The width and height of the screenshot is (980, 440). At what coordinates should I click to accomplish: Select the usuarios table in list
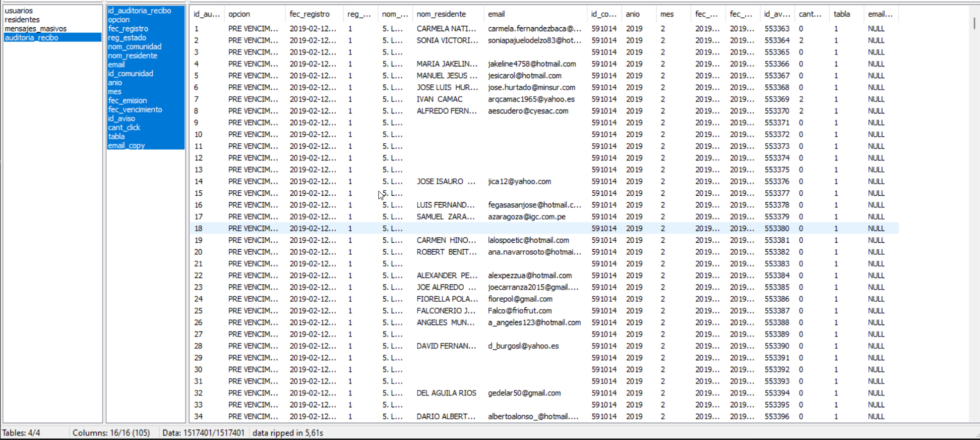click(19, 10)
